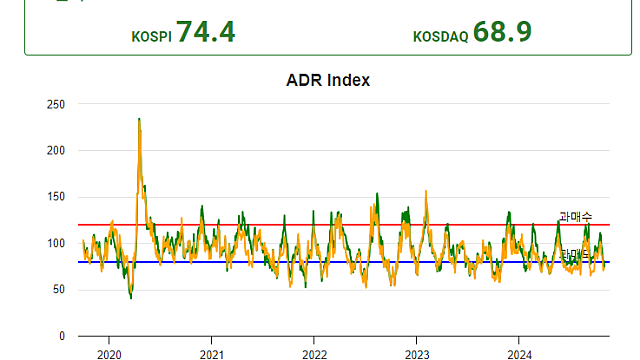Click the 과매도 oversold label

click(x=575, y=254)
